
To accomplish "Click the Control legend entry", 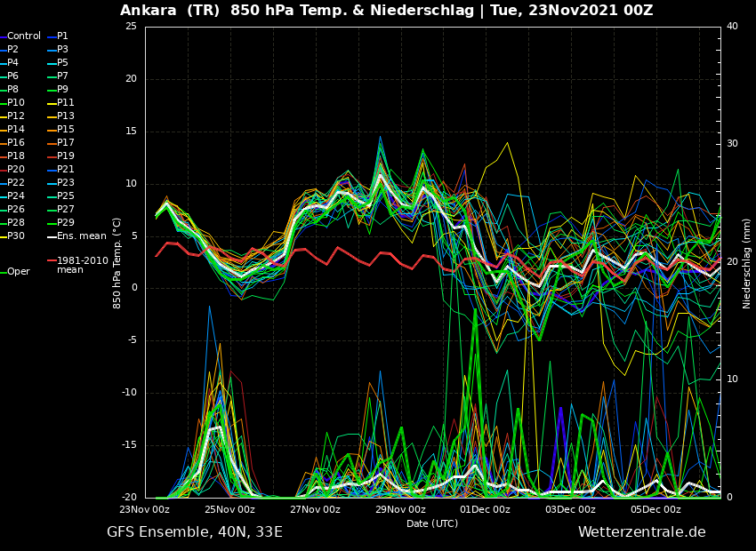I will pos(24,36).
